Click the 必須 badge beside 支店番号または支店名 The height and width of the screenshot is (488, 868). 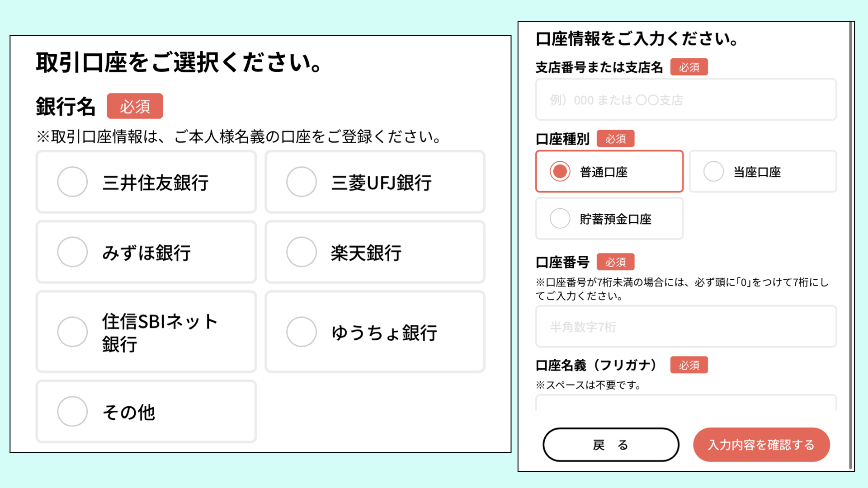689,67
